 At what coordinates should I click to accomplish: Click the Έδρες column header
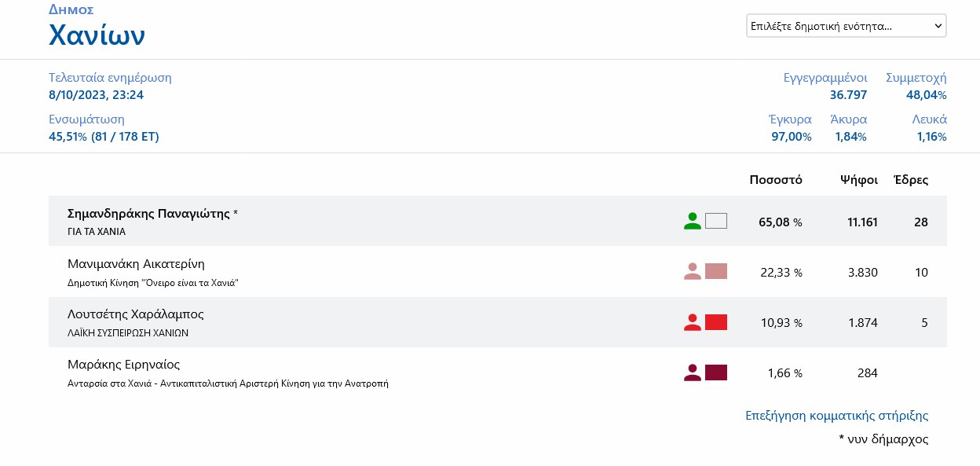[x=911, y=180]
